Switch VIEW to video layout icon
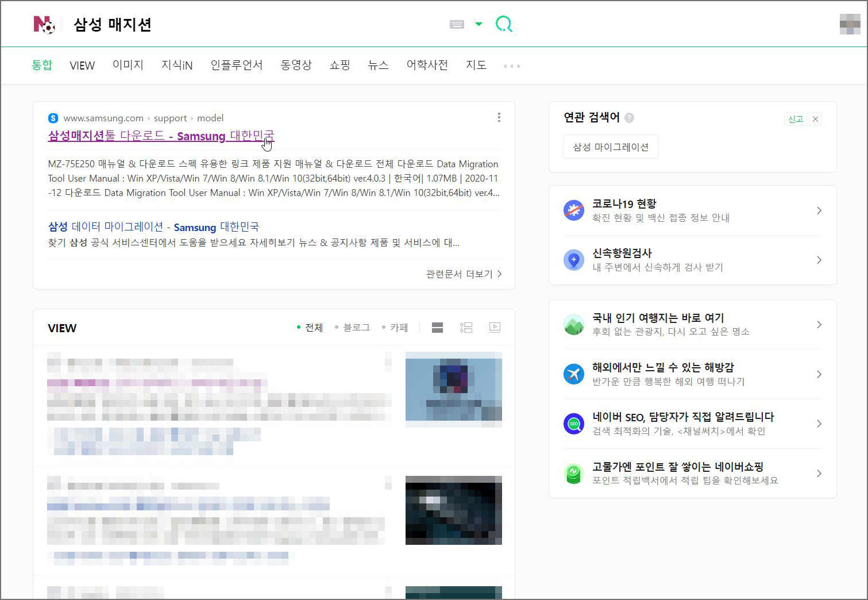Image resolution: width=868 pixels, height=600 pixels. coord(495,328)
